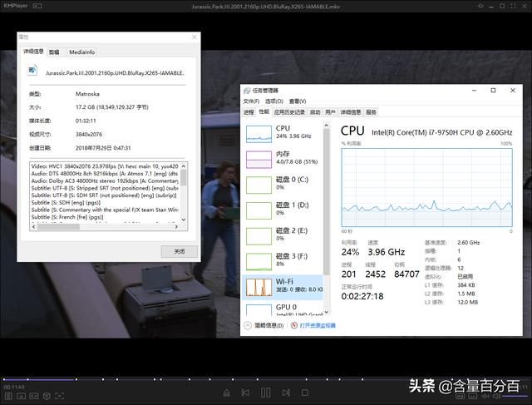532x405 pixels.
Task: Open the playlist panel icon at bottom left
Action: 8,396
